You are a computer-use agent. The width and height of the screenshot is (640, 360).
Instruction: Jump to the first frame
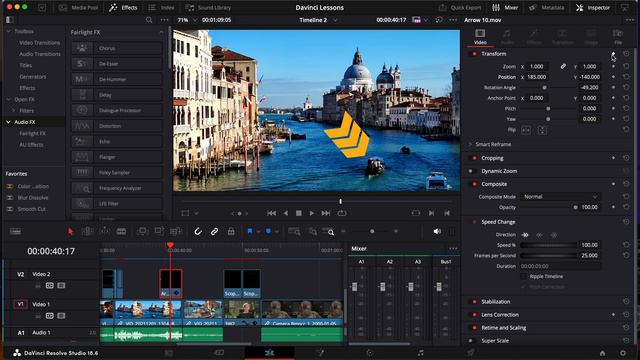point(271,213)
